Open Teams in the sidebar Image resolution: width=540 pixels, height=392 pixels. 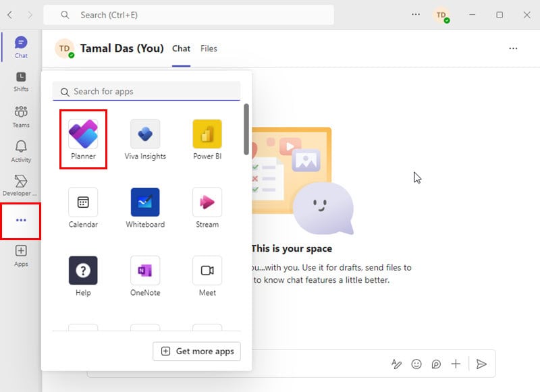click(21, 116)
